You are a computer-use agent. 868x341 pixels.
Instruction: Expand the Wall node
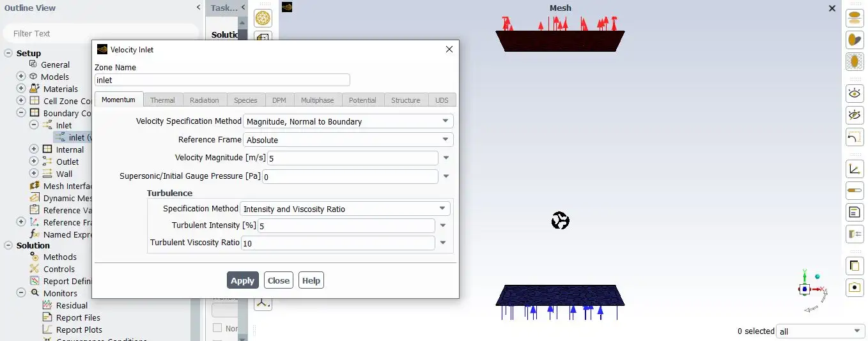[x=33, y=173]
